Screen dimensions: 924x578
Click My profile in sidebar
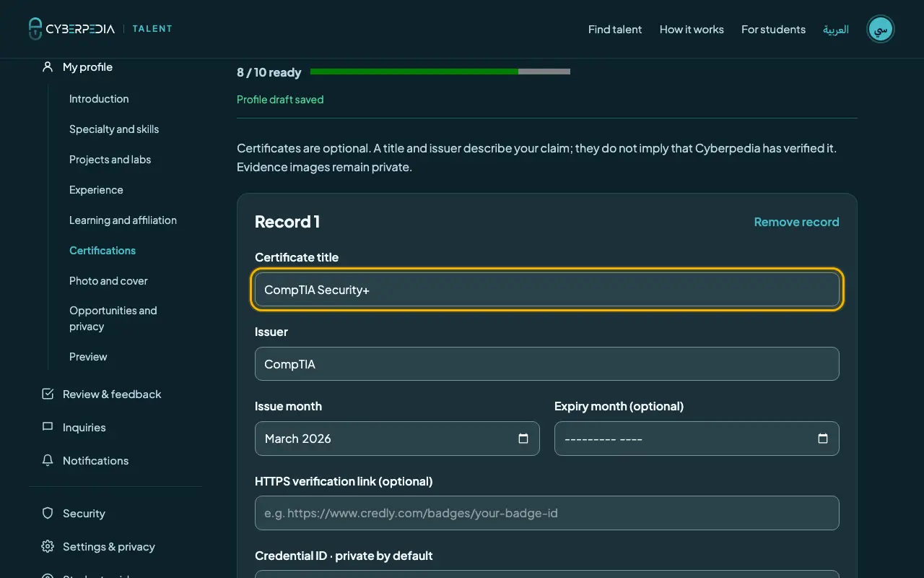tap(87, 66)
